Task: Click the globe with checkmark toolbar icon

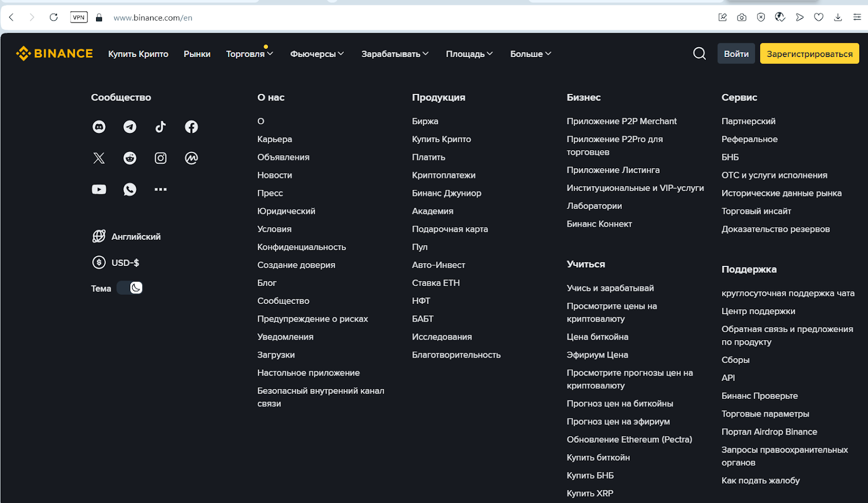Action: coord(780,17)
